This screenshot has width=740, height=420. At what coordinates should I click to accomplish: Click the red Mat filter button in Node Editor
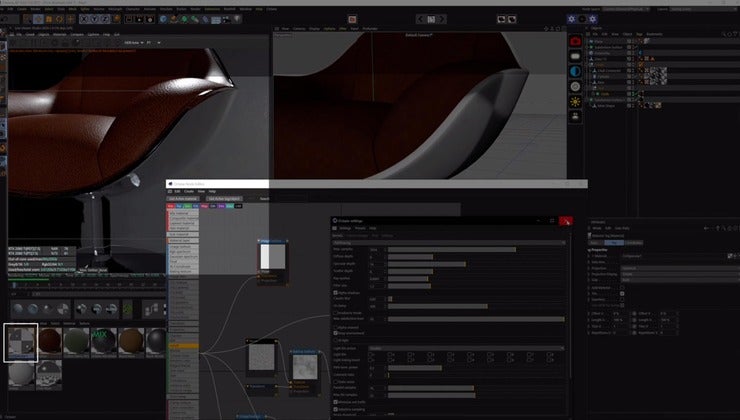coord(171,206)
